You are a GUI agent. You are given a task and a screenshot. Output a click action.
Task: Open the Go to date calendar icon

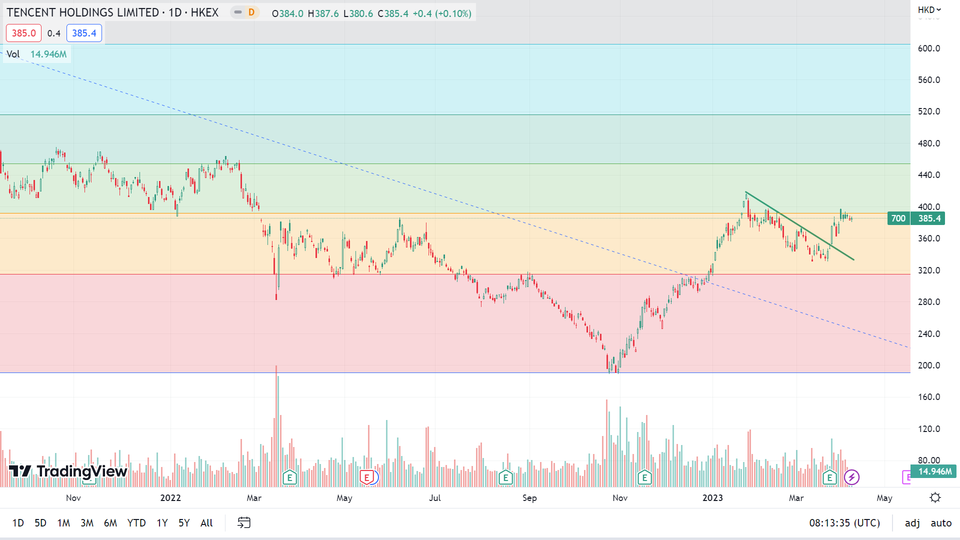(244, 523)
